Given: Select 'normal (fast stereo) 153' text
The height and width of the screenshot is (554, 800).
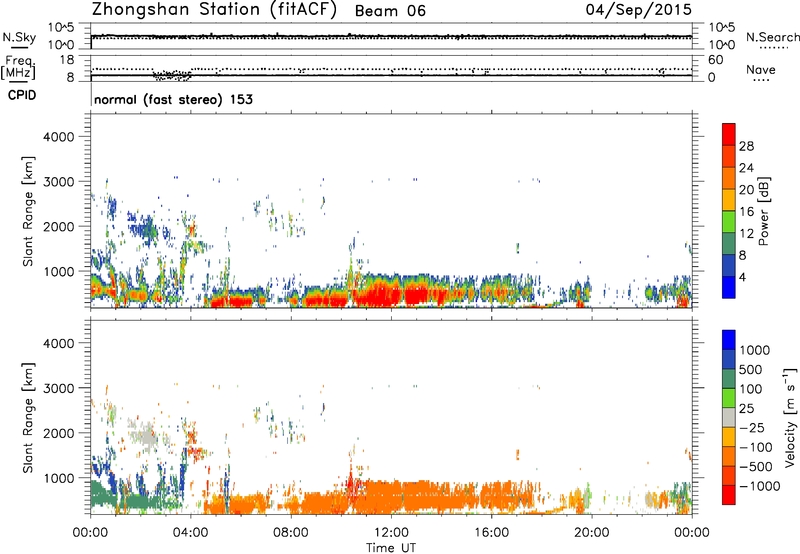Looking at the screenshot, I should point(173,99).
